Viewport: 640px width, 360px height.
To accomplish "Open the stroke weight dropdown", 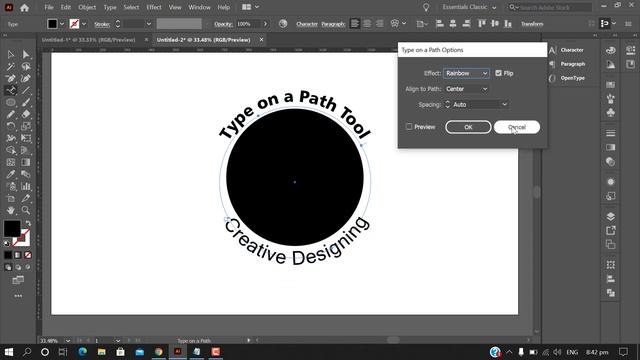I will pyautogui.click(x=149, y=24).
